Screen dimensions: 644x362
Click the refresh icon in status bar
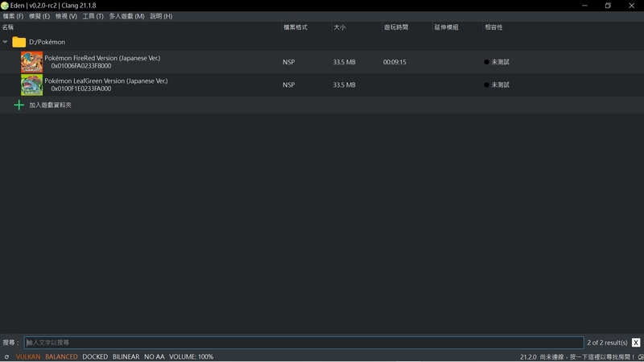pyautogui.click(x=6, y=356)
